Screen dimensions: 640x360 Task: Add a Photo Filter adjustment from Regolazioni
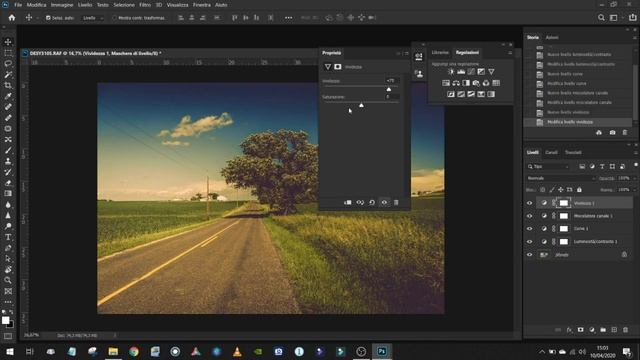pyautogui.click(x=476, y=83)
